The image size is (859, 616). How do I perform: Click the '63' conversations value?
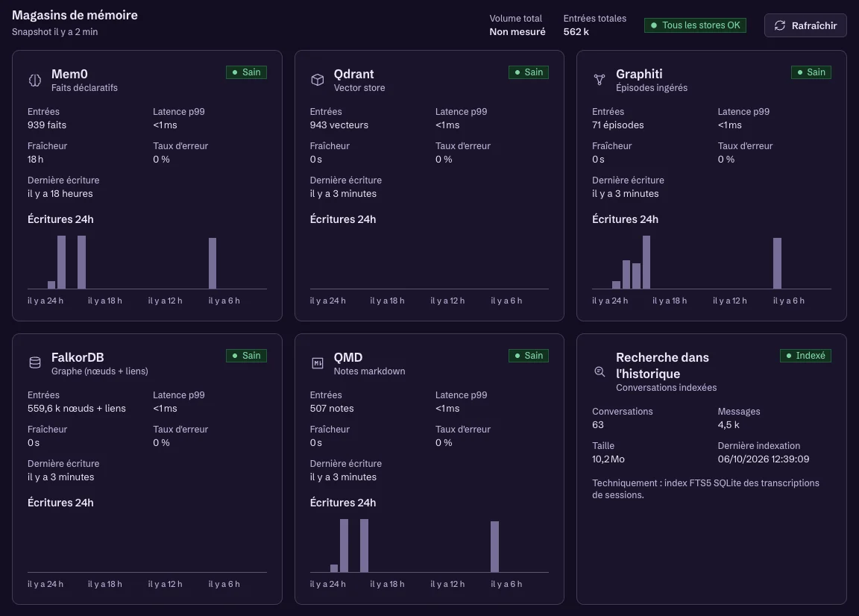(598, 425)
